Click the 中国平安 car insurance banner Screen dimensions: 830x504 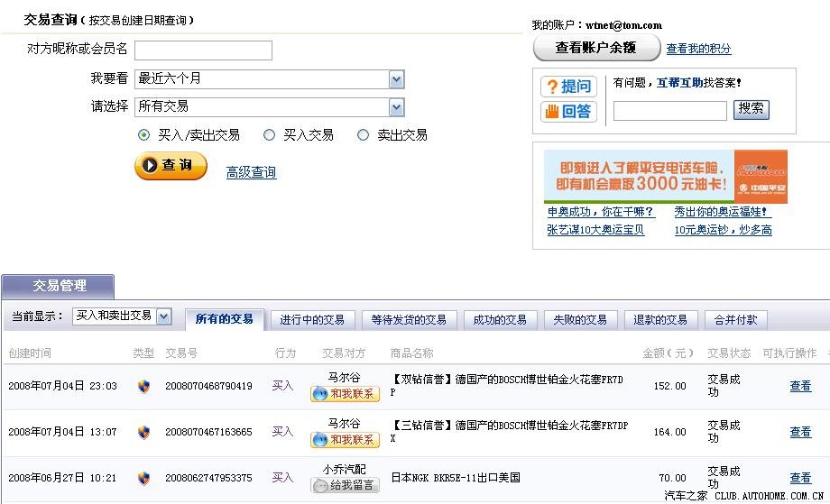tap(665, 177)
